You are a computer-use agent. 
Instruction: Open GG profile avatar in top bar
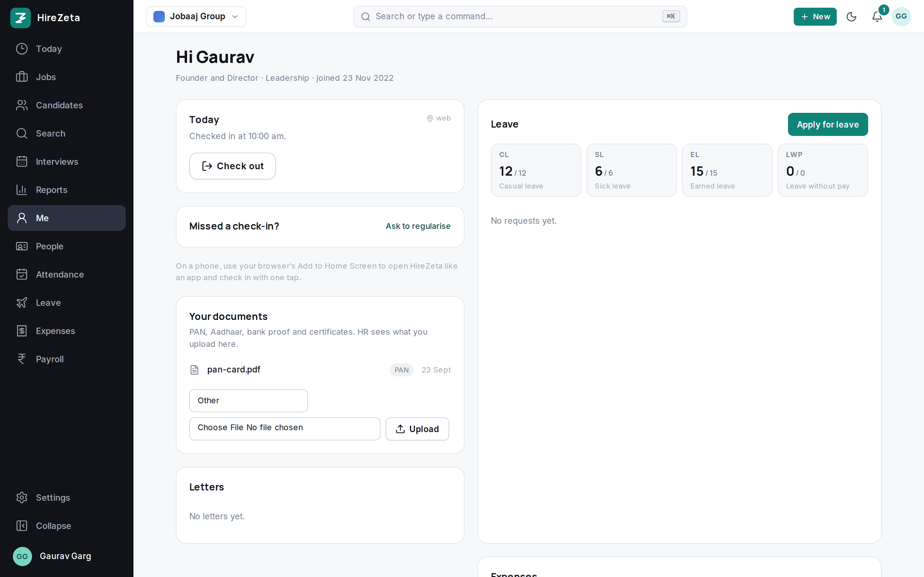pyautogui.click(x=901, y=16)
